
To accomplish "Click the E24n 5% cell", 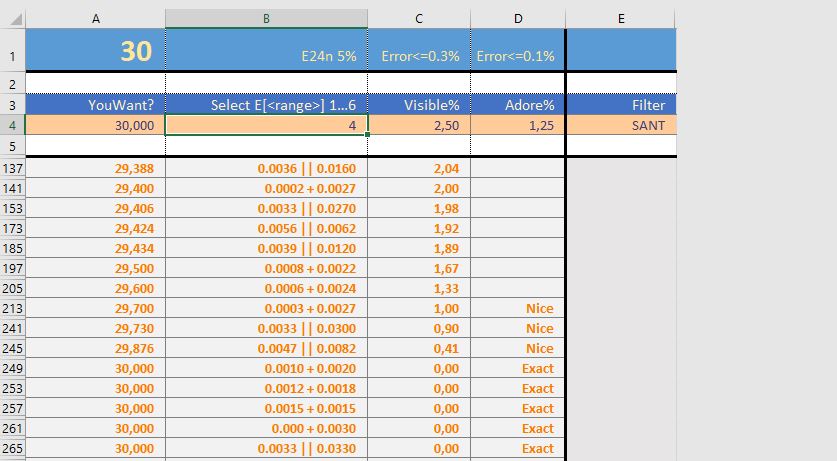I will pyautogui.click(x=266, y=50).
